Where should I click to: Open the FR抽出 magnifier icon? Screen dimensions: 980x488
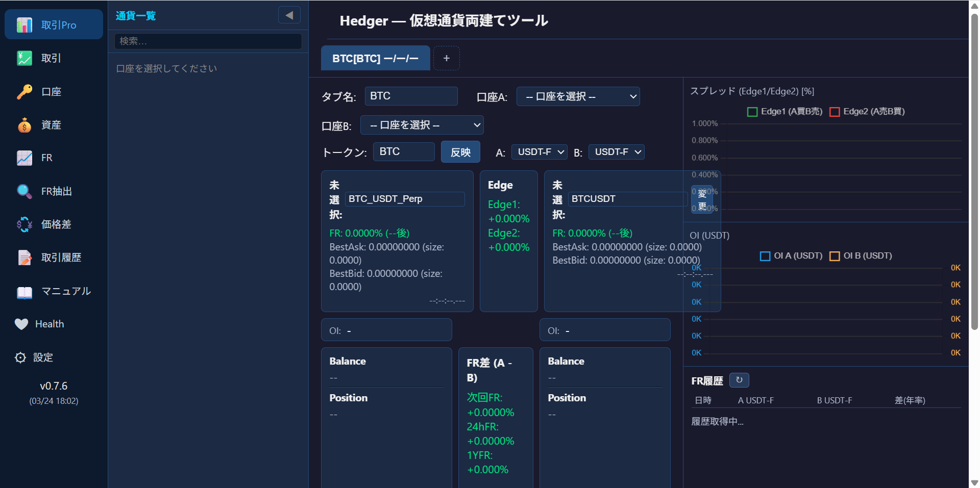24,191
